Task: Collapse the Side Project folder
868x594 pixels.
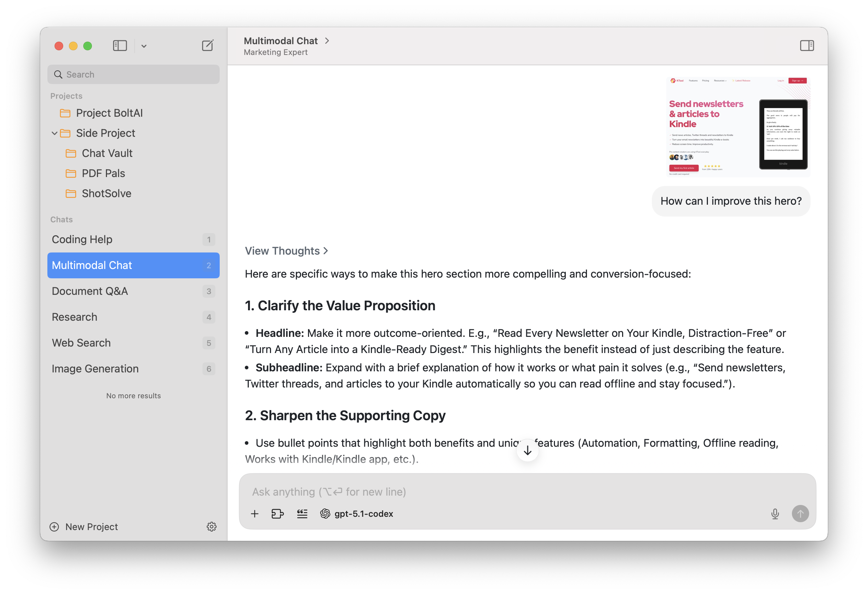Action: (x=55, y=133)
